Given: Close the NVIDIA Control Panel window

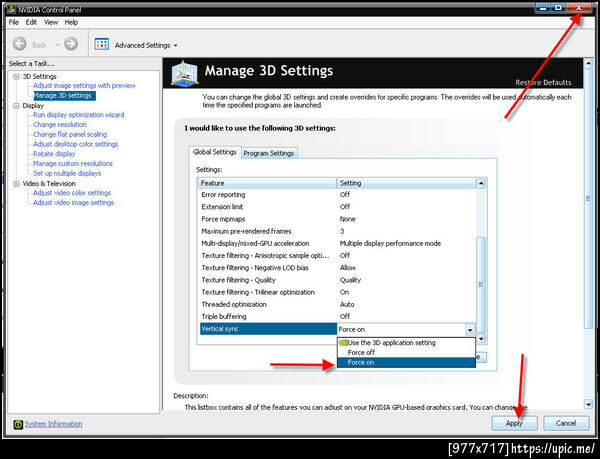Looking at the screenshot, I should pos(579,8).
